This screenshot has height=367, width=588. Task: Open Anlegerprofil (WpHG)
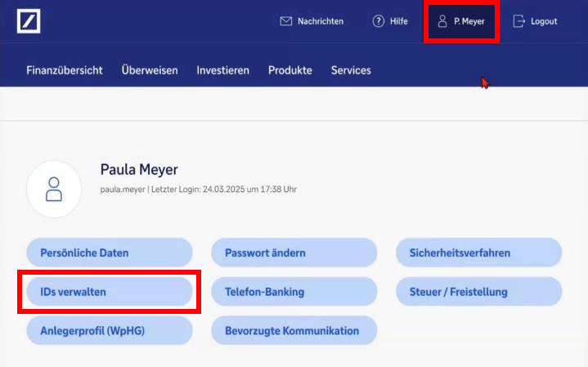click(x=110, y=331)
